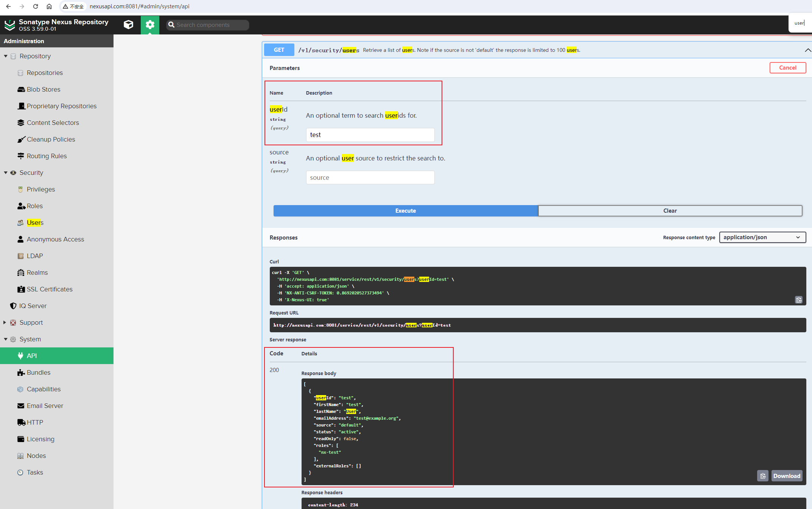Click the Bundles puzzle icon
This screenshot has width=812, height=509.
[21, 372]
